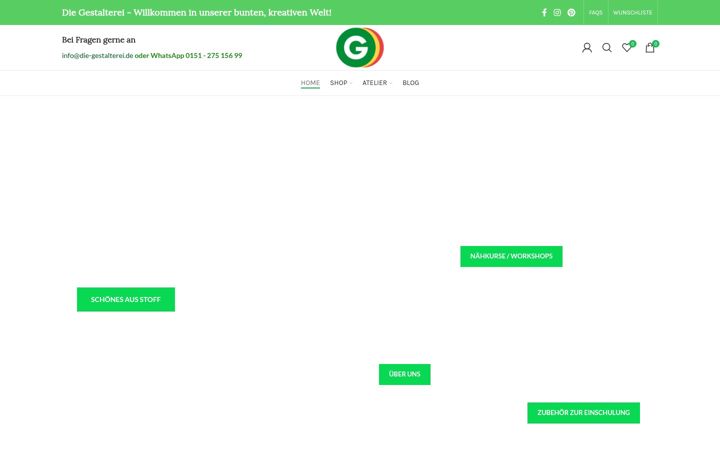Open the user account icon

[x=587, y=48]
